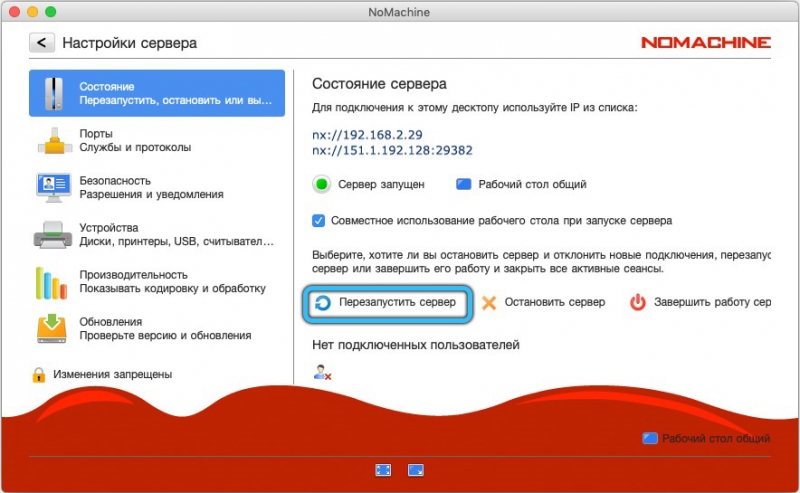This screenshot has height=493, width=800.
Task: Uncheck desktop sharing at server startup
Action: 318,220
